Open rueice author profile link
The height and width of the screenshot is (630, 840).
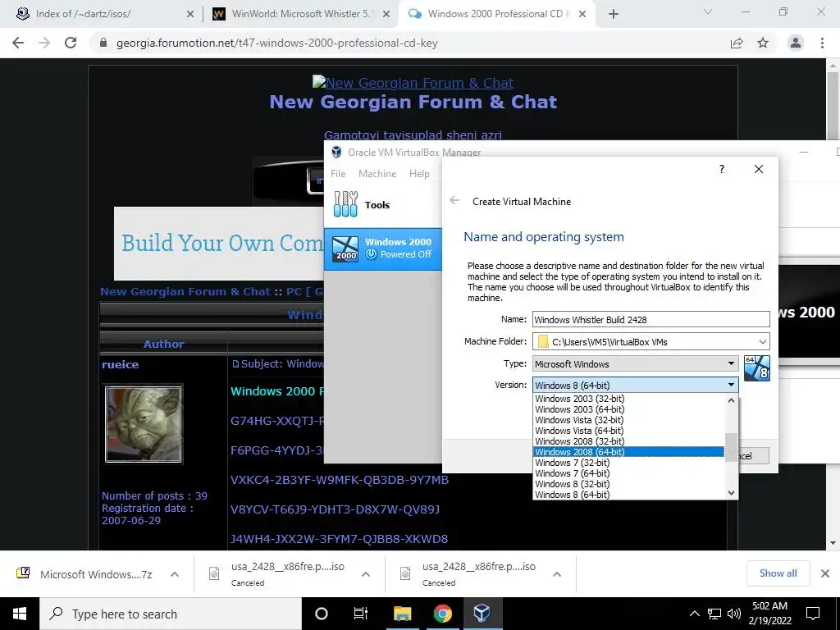[x=120, y=364]
